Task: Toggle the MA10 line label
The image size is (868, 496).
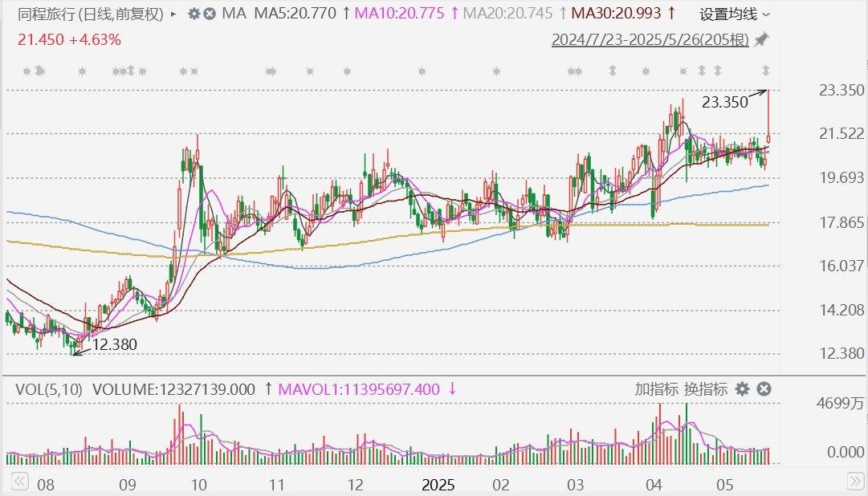Action: [401, 14]
